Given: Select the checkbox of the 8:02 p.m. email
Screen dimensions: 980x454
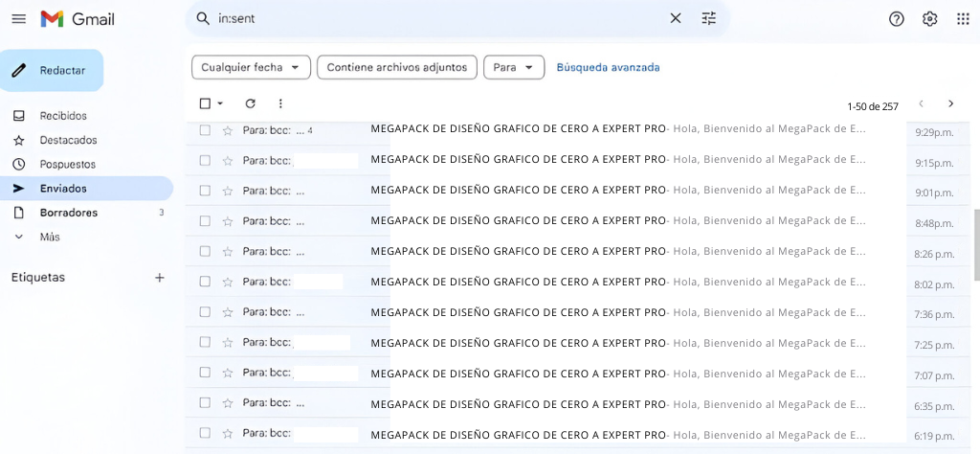Looking at the screenshot, I should tap(205, 282).
